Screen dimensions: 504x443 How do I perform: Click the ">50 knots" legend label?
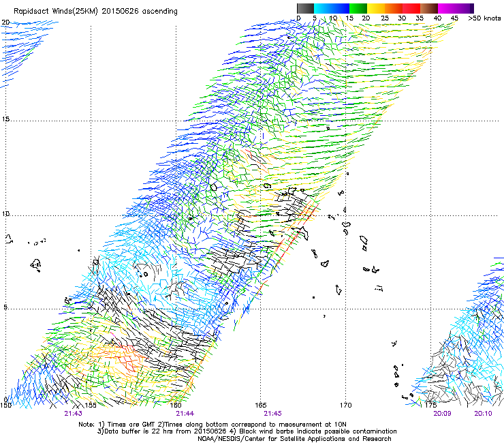tap(484, 18)
